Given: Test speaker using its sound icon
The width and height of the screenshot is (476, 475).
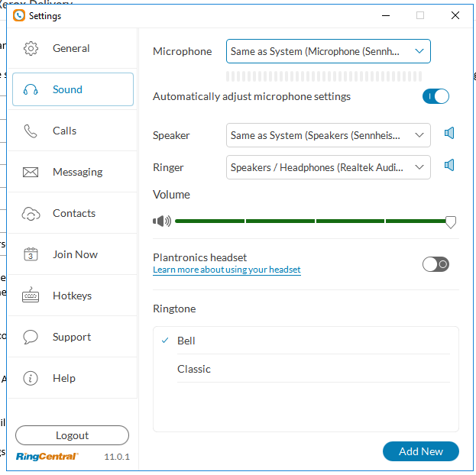Looking at the screenshot, I should click(449, 134).
